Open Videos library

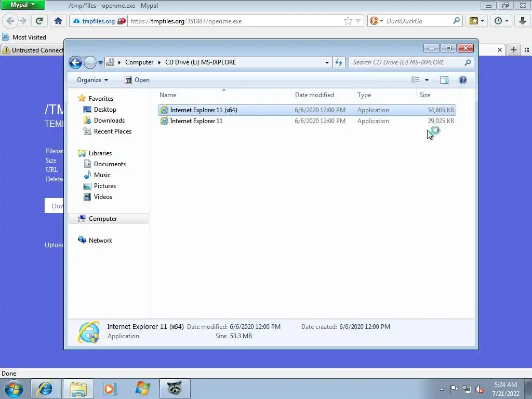click(103, 197)
